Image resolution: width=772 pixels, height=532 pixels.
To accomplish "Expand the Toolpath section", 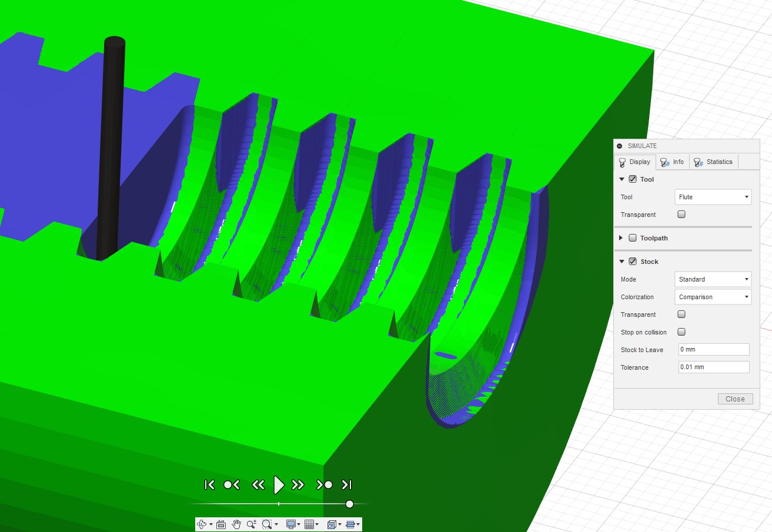I will coord(622,238).
